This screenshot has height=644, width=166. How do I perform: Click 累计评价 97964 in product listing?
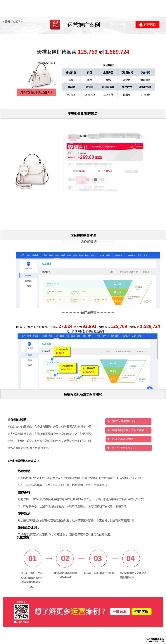tap(105, 171)
